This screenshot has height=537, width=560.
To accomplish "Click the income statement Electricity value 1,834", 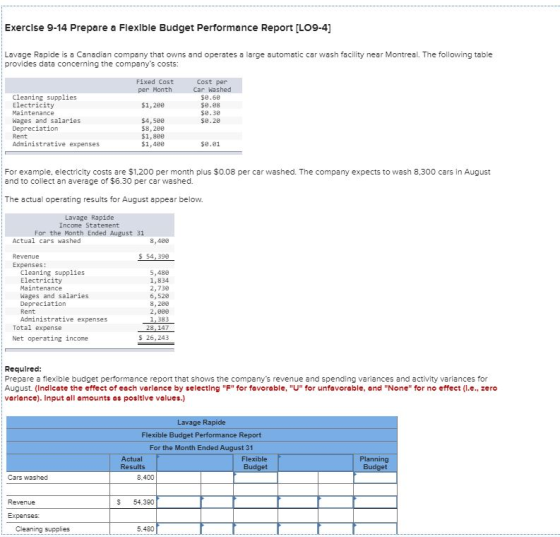I will [159, 281].
